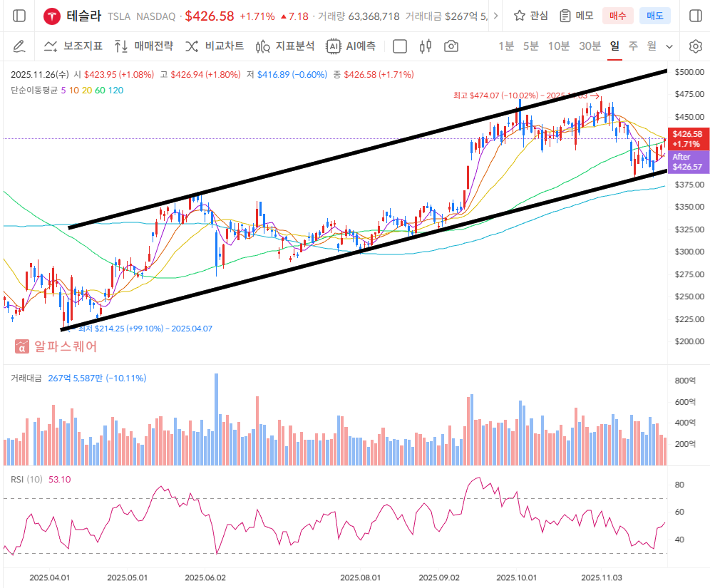This screenshot has width=710, height=588.
Task: Open 매매전략 trading strategy tool
Action: [143, 46]
